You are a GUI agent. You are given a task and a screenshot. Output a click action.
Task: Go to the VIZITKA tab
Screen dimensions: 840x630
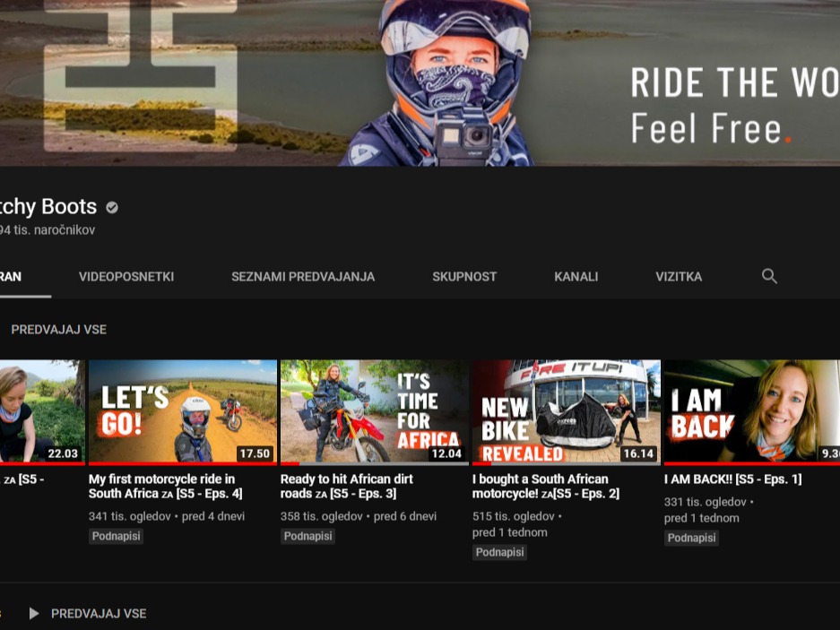click(x=679, y=277)
